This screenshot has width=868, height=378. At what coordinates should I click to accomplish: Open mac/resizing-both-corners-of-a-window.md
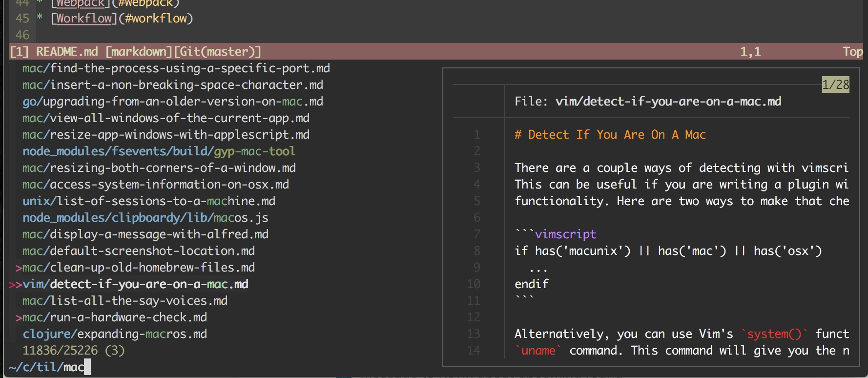pyautogui.click(x=159, y=168)
